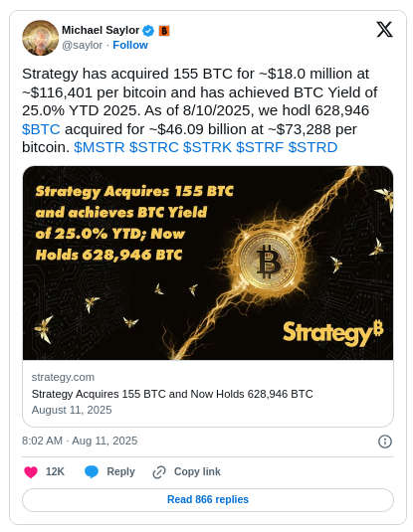413x532 pixels.
Task: Click the blue reply speech bubble icon
Action: coord(92,472)
